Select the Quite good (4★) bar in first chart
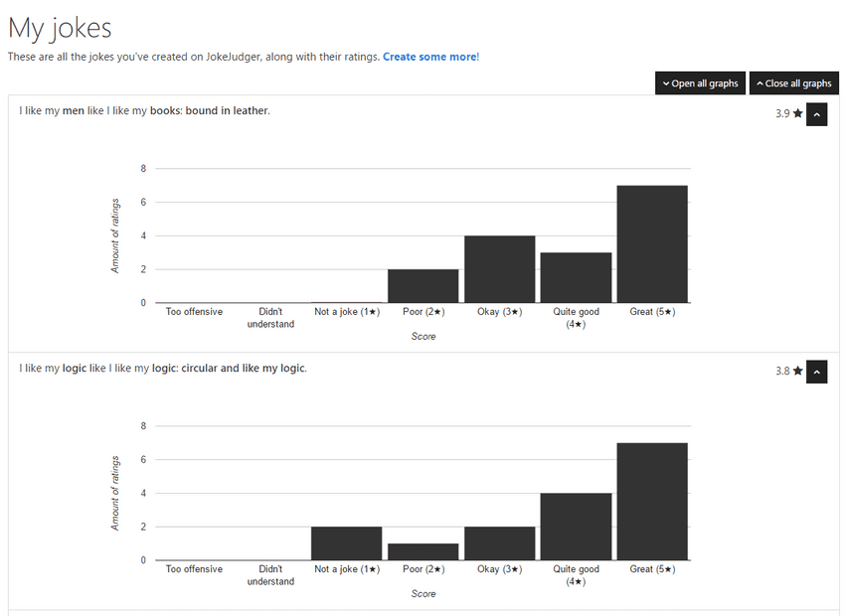Image resolution: width=845 pixels, height=616 pixels. 576,277
